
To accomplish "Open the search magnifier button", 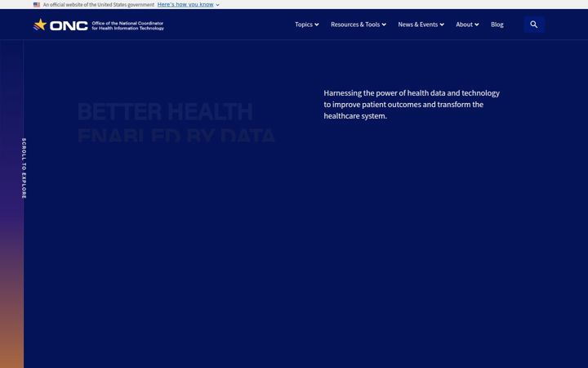I will coord(534,25).
